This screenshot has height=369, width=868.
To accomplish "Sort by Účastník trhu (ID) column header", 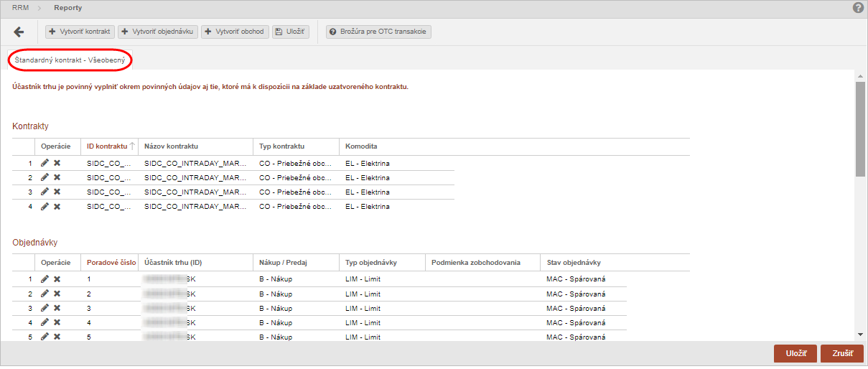I will click(195, 262).
